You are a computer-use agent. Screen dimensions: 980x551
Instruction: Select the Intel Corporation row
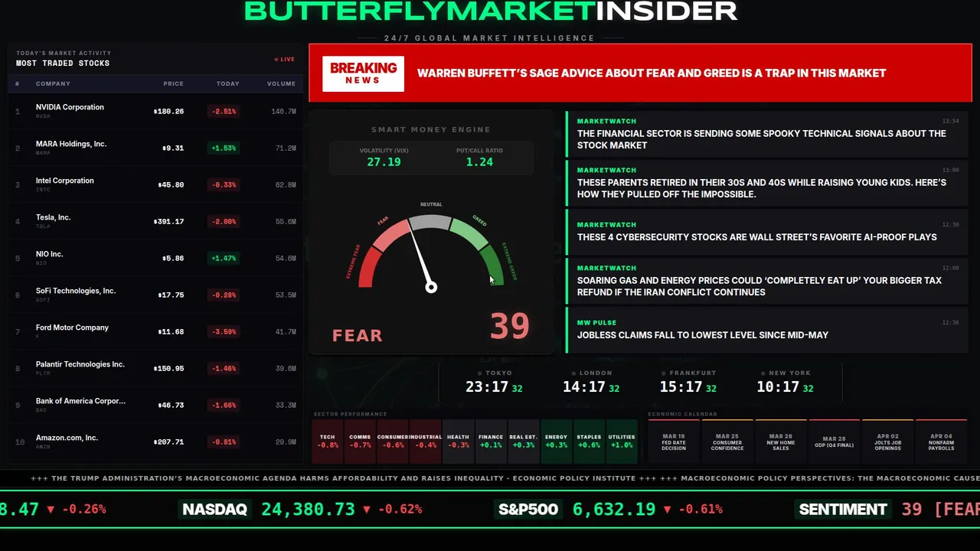[156, 184]
